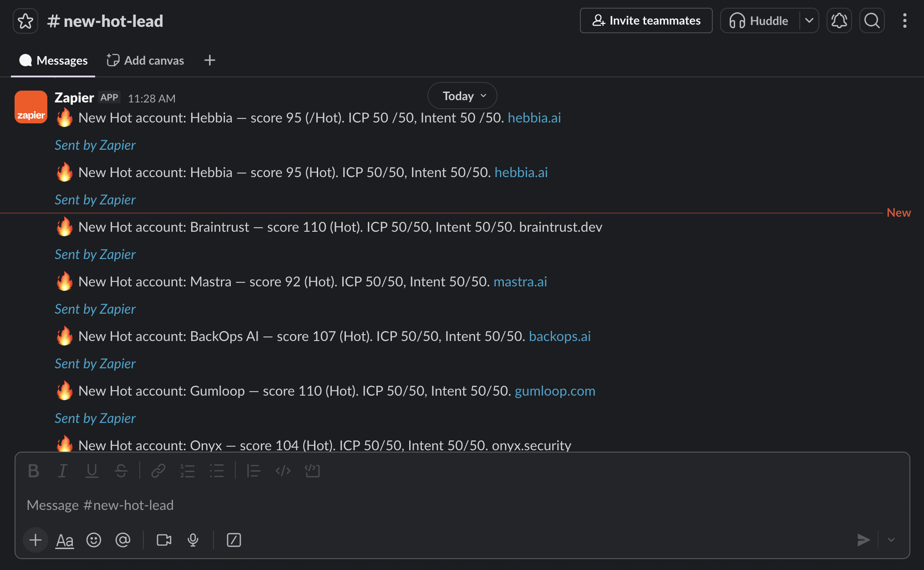Open notification preferences bell icon
Viewport: 924px width, 570px height.
coord(839,20)
